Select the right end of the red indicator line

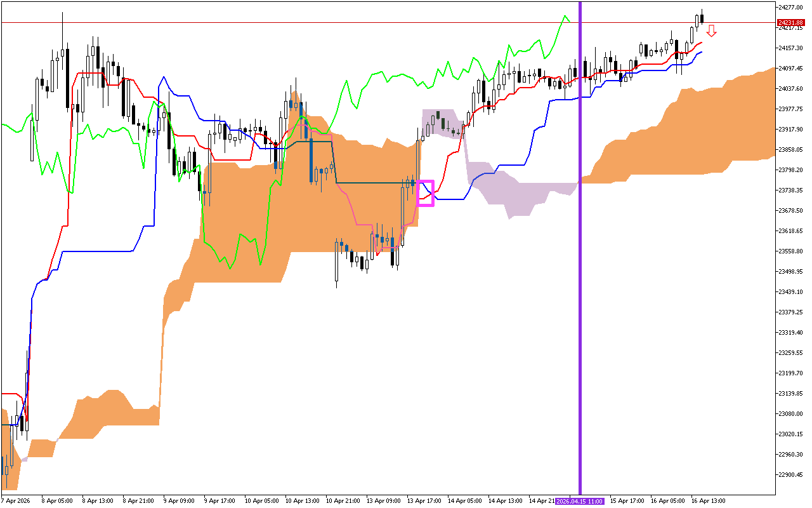click(x=701, y=43)
